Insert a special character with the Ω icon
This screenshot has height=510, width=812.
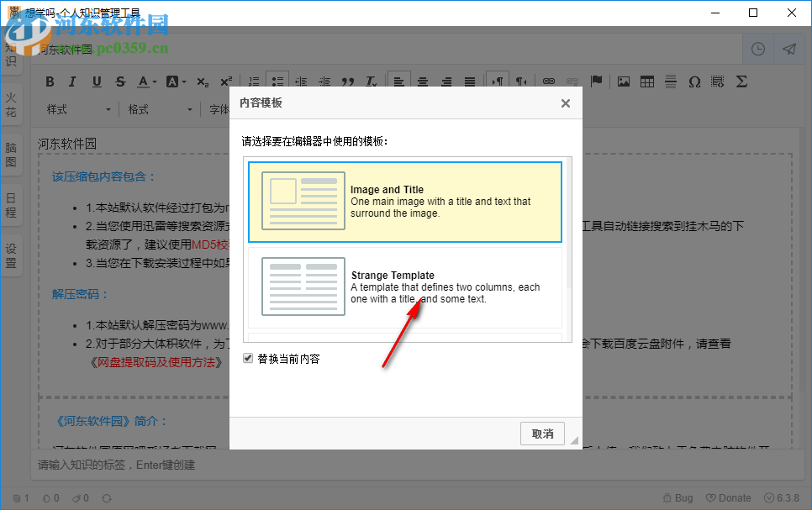[x=694, y=81]
